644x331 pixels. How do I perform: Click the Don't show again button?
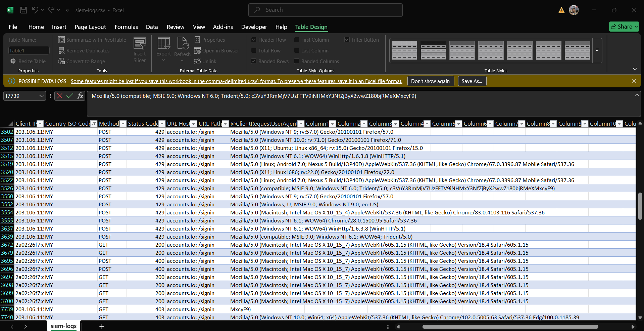430,81
